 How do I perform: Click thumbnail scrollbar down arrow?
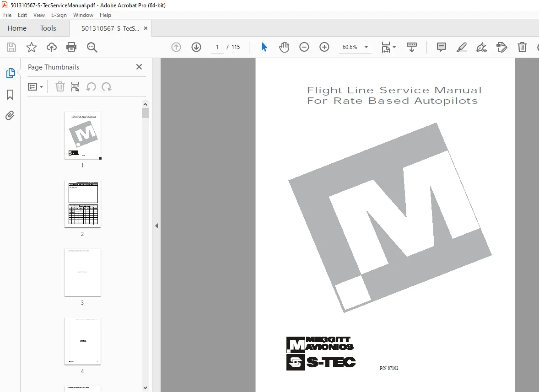tap(145, 387)
